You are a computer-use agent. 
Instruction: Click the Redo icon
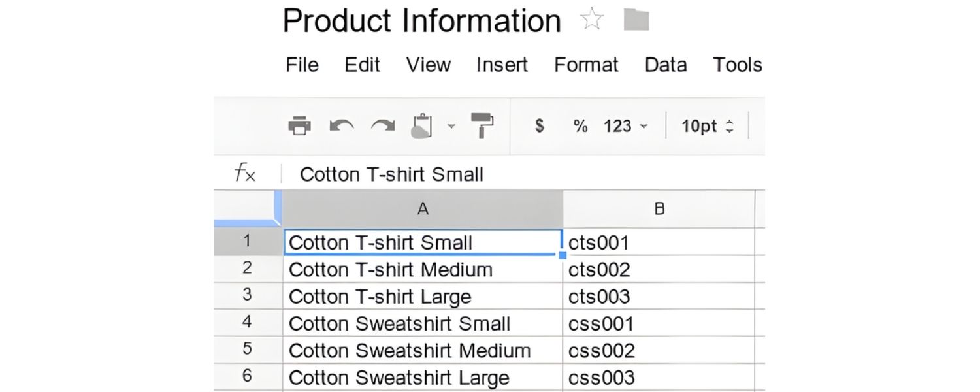click(x=382, y=125)
